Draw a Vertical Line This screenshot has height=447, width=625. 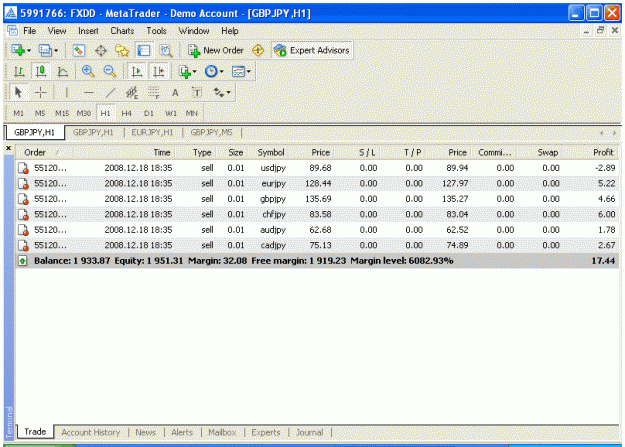coord(67,93)
